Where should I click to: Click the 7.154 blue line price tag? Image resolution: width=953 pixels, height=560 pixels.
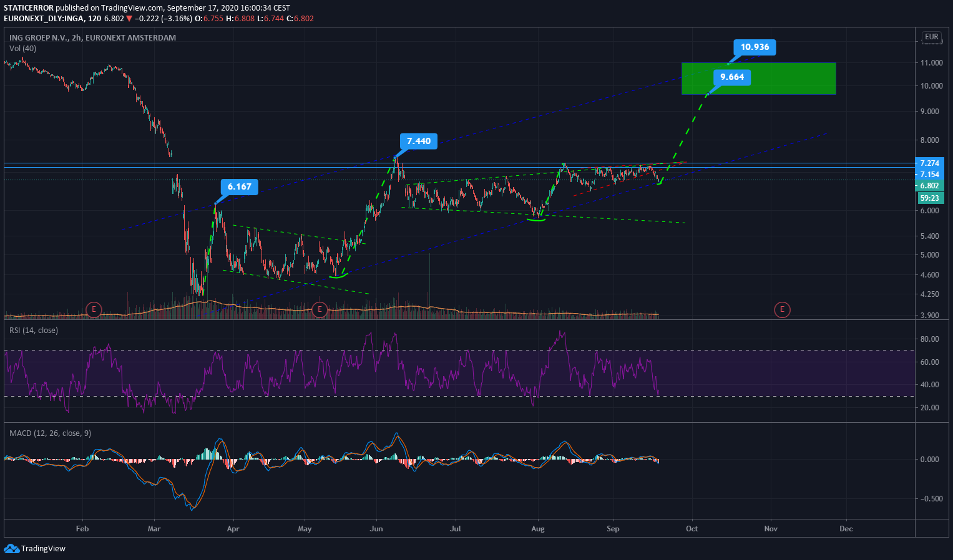coord(929,175)
